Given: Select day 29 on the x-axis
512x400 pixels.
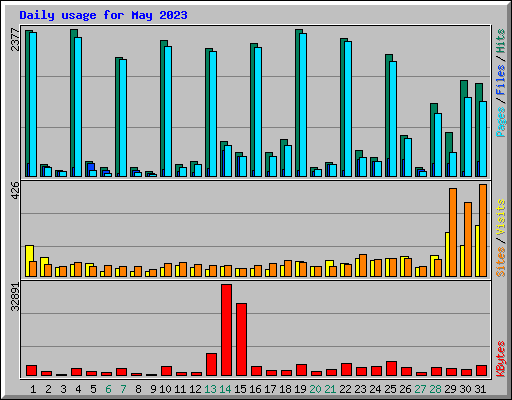Looking at the screenshot, I should (x=450, y=389).
